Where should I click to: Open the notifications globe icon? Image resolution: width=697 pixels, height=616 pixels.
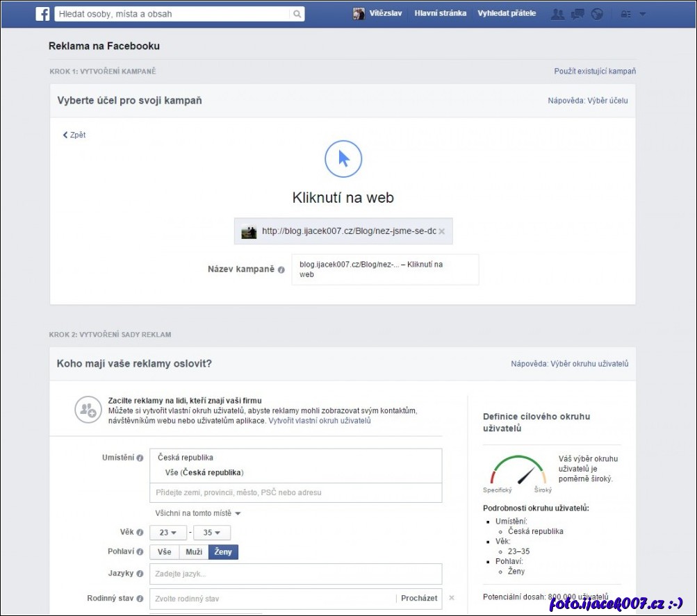[x=597, y=14]
